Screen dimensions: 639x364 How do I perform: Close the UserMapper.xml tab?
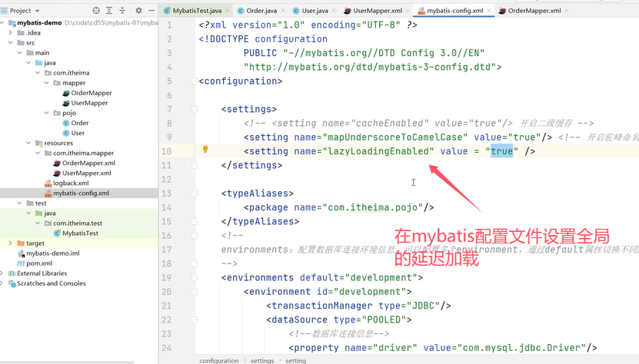(x=408, y=11)
